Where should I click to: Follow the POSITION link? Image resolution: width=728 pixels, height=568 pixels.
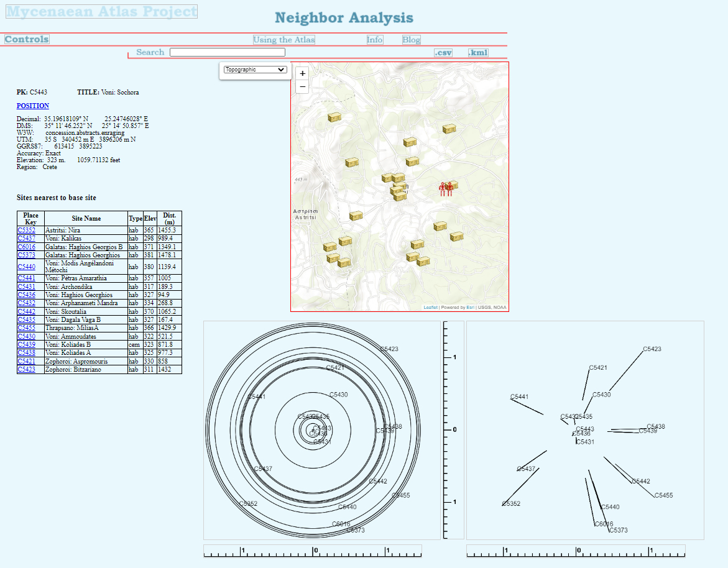(x=32, y=106)
